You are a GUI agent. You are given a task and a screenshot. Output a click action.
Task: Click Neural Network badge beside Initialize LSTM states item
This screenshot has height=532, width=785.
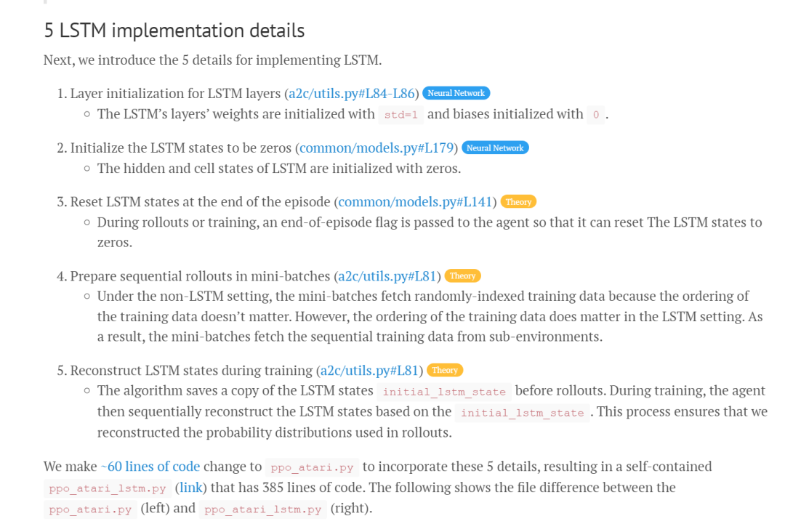(495, 148)
